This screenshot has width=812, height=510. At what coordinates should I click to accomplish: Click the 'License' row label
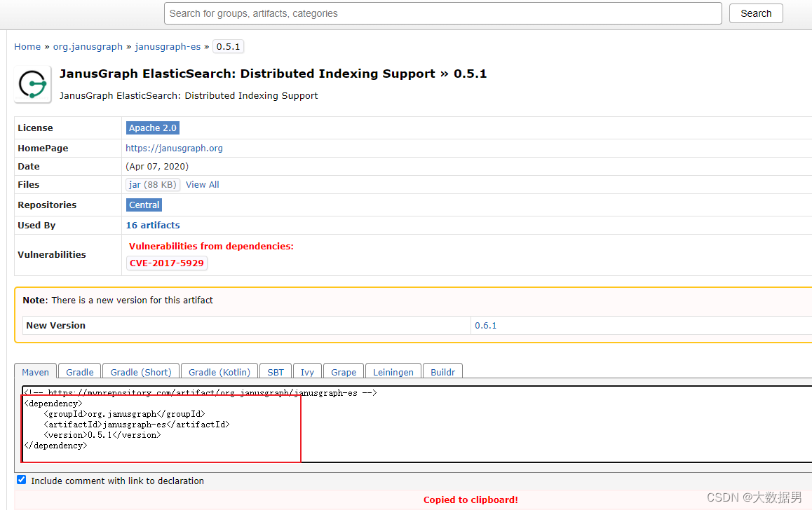(35, 127)
